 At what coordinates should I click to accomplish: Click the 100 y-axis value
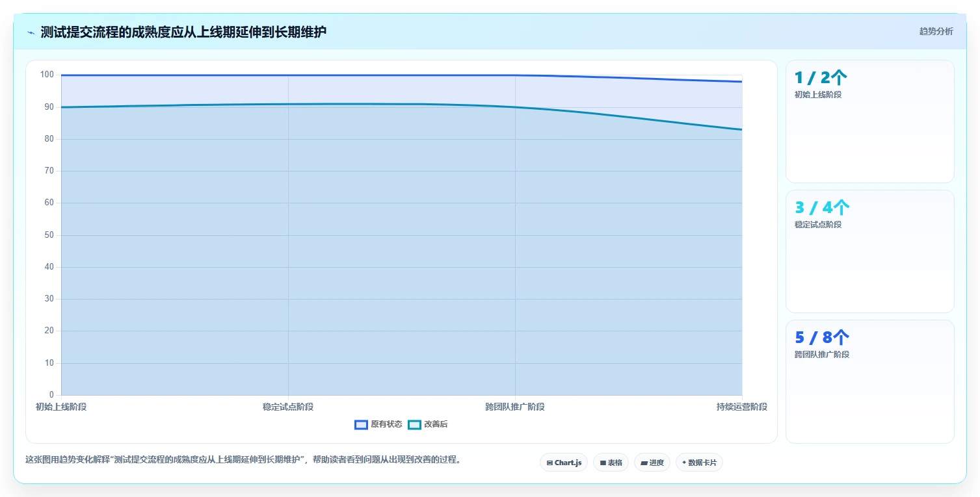pyautogui.click(x=47, y=75)
